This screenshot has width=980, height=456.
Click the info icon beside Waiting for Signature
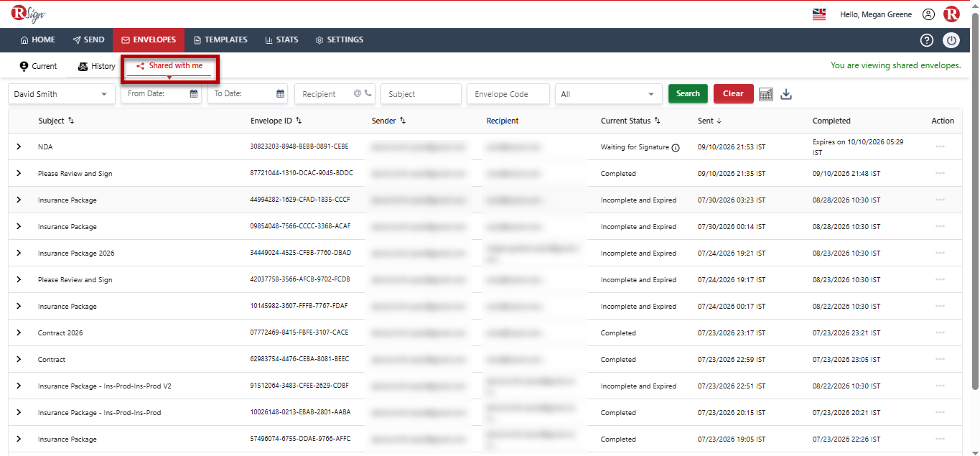tap(676, 147)
